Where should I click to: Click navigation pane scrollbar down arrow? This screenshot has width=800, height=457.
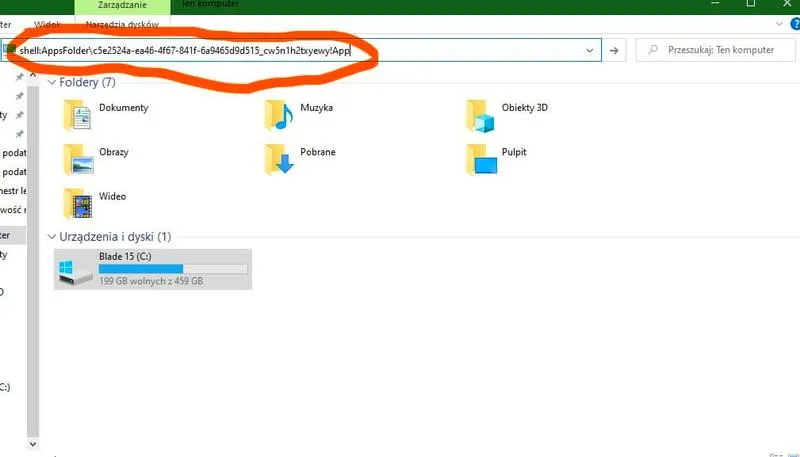[x=33, y=444]
